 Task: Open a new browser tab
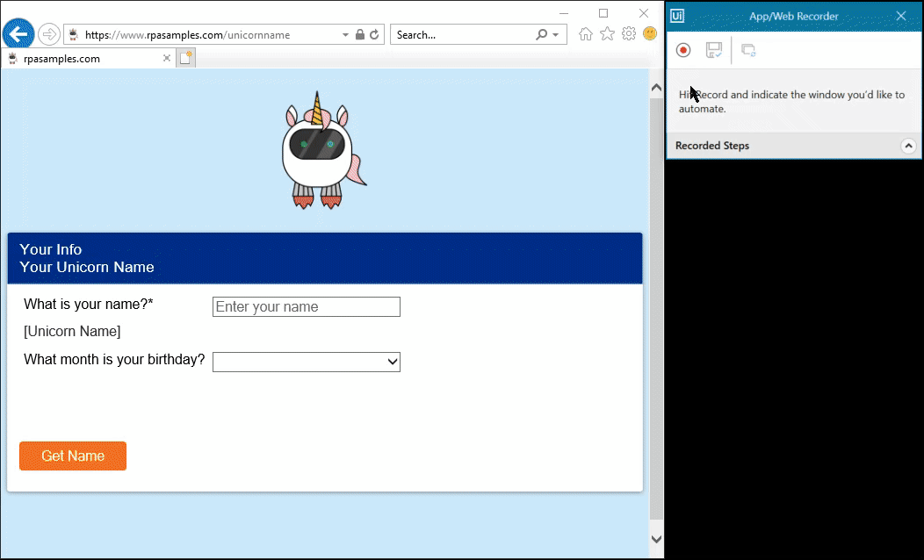185,56
